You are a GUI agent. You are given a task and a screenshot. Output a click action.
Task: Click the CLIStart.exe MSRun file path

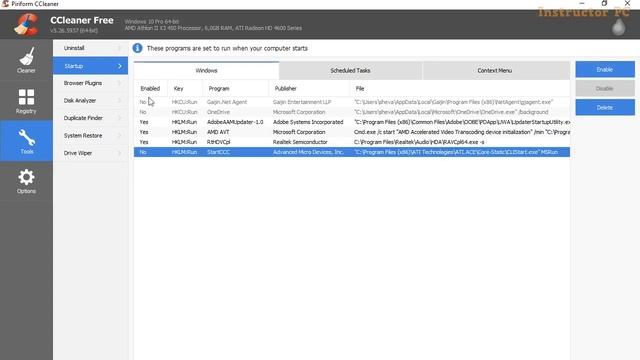point(456,152)
